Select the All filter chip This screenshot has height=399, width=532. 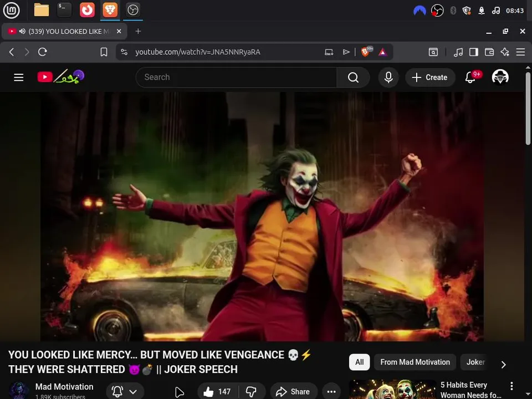pos(359,362)
